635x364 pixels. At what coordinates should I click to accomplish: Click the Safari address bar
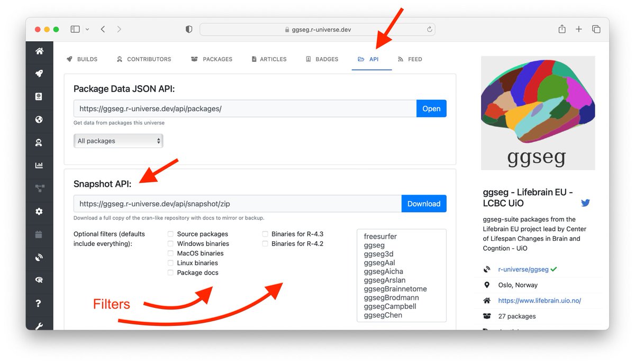pos(317,30)
